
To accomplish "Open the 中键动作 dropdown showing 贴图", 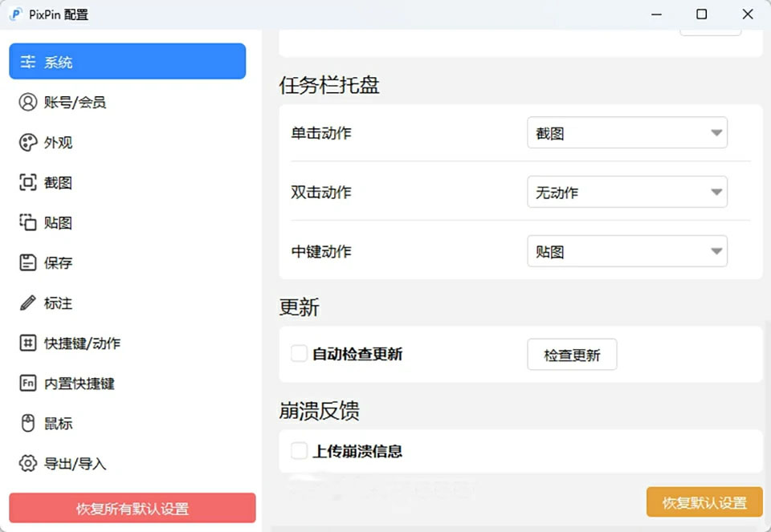I will [x=626, y=251].
